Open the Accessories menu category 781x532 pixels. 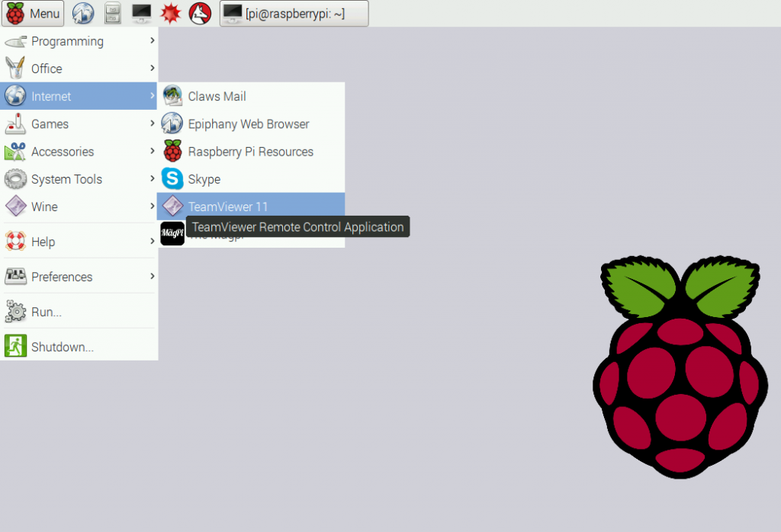[79, 151]
